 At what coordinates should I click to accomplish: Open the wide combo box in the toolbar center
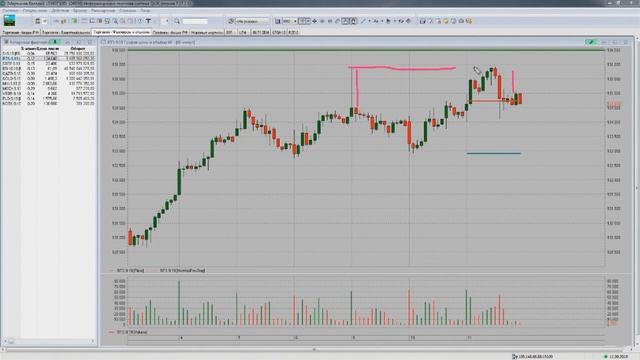(x=252, y=21)
